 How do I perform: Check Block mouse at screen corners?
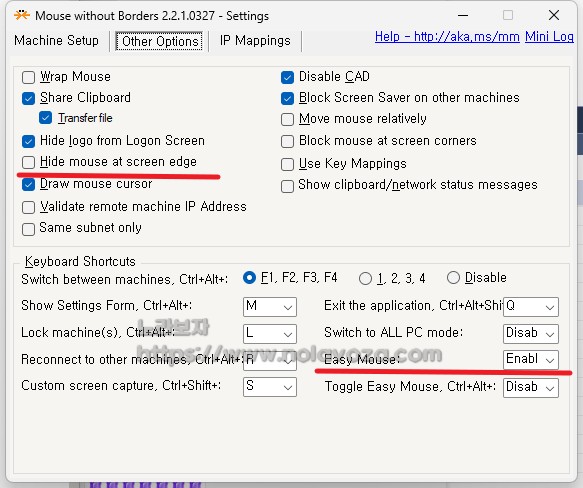287,141
